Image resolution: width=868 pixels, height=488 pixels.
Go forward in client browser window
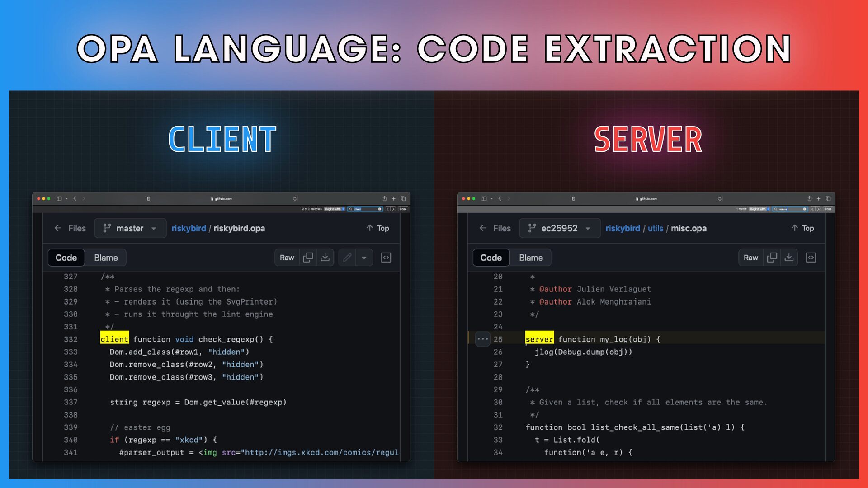click(x=84, y=198)
